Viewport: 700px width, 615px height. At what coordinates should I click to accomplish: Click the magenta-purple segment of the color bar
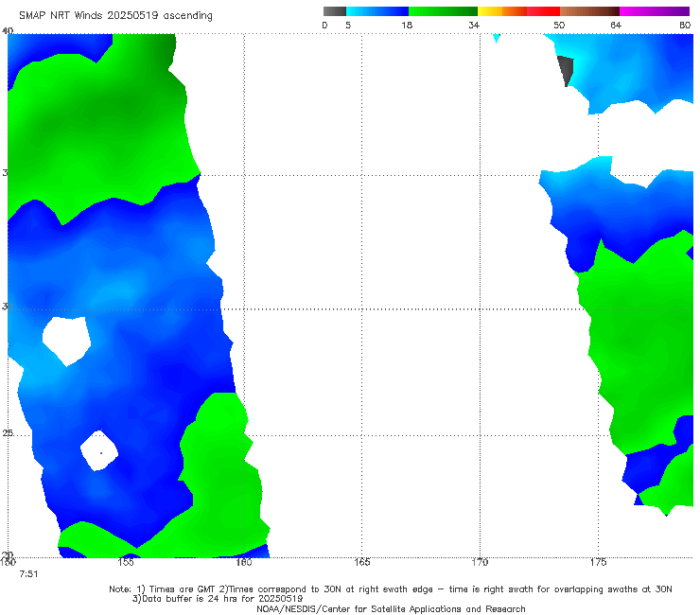tap(655, 11)
